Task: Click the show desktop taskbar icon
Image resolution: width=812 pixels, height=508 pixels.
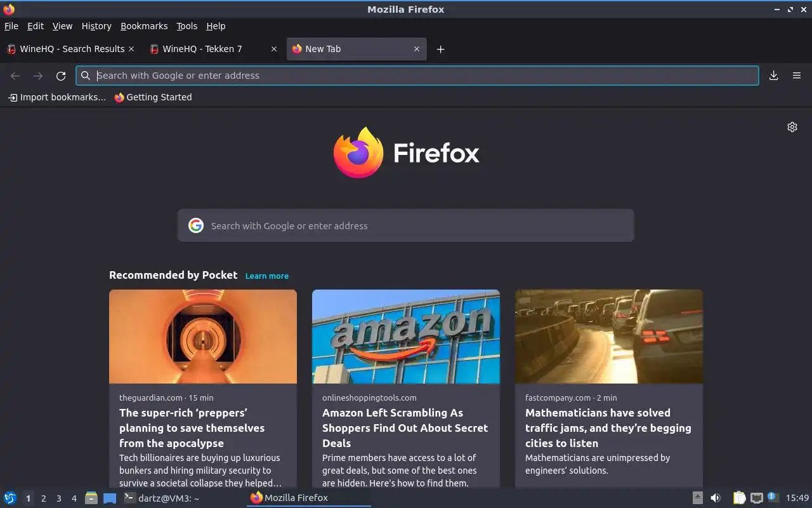Action: tap(110, 498)
